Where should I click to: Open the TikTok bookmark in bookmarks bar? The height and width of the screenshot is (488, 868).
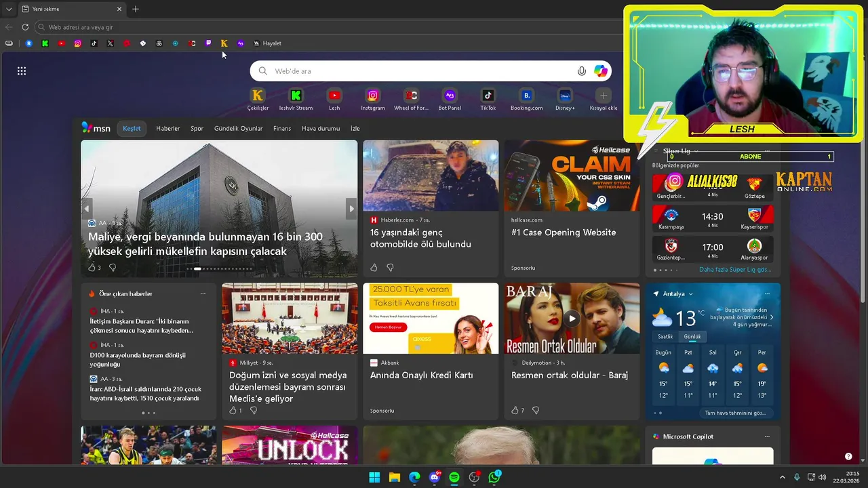pyautogui.click(x=94, y=43)
